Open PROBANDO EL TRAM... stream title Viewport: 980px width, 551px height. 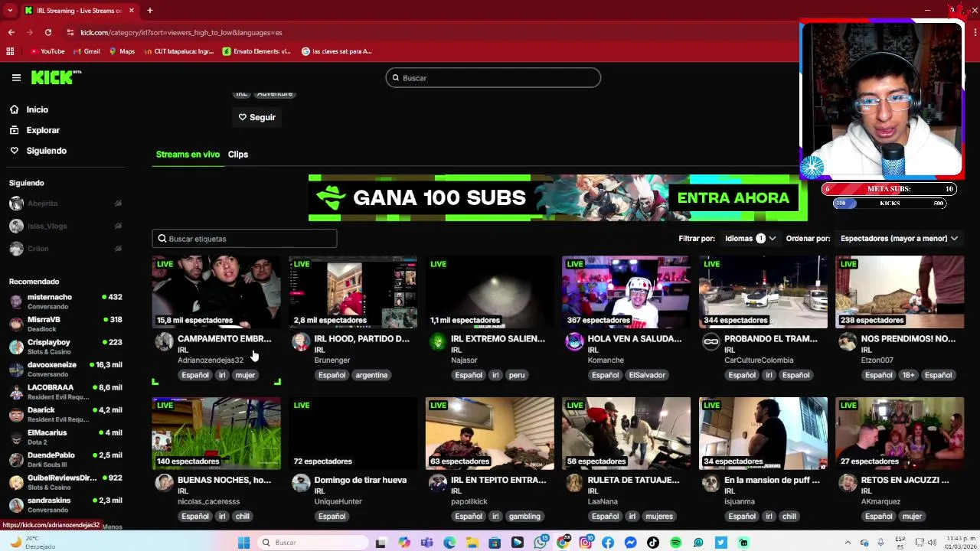pos(771,338)
